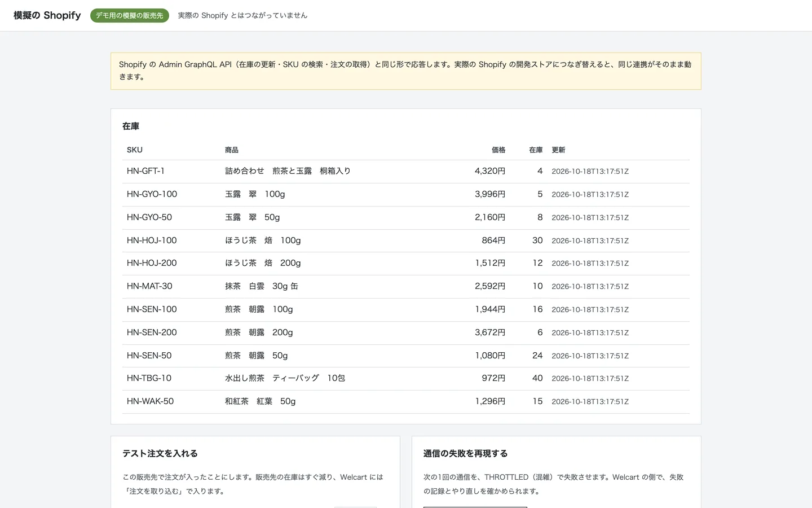Click product name 水出し煎茶 ティーバッグ 10包
This screenshot has width=812, height=508.
click(285, 378)
